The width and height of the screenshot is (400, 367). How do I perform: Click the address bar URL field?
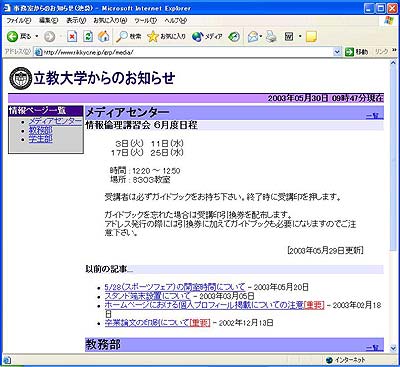coord(187,52)
